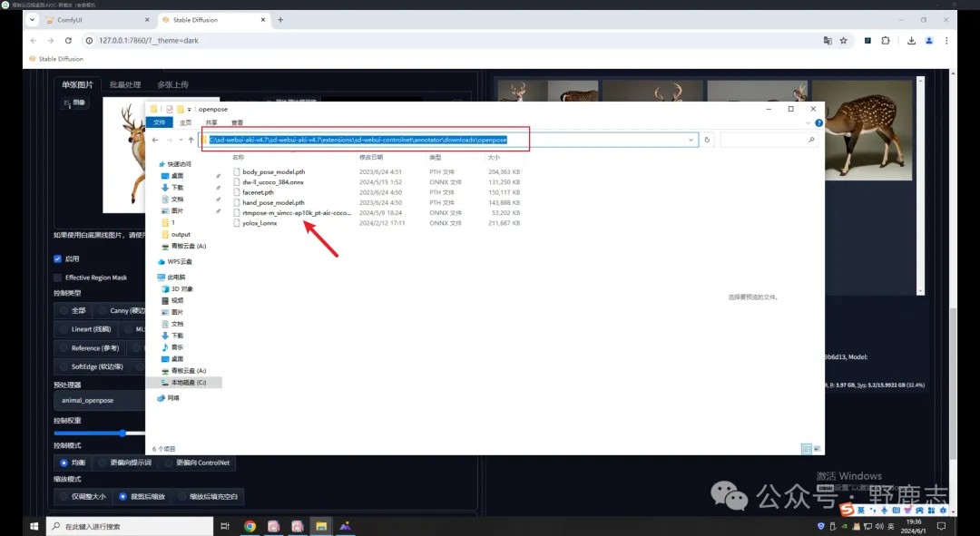
Task: Switch to 批量处理 tab in ControlNet
Action: (x=125, y=84)
